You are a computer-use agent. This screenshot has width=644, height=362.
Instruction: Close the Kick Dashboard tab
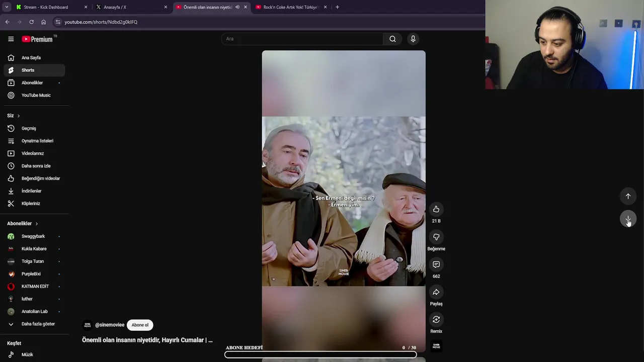(x=86, y=7)
